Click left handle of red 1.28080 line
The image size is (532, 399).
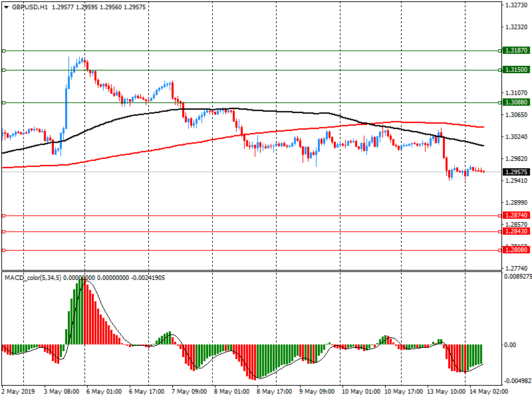click(3, 250)
